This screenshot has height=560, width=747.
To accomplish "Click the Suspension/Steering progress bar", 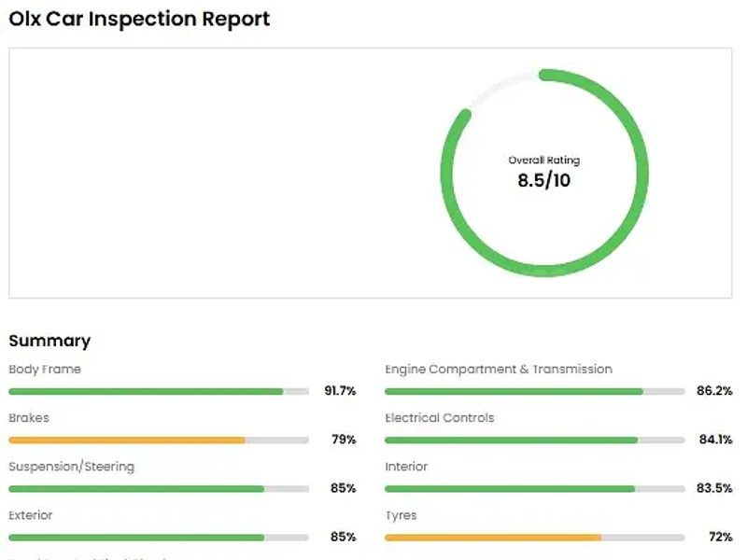I will point(158,488).
